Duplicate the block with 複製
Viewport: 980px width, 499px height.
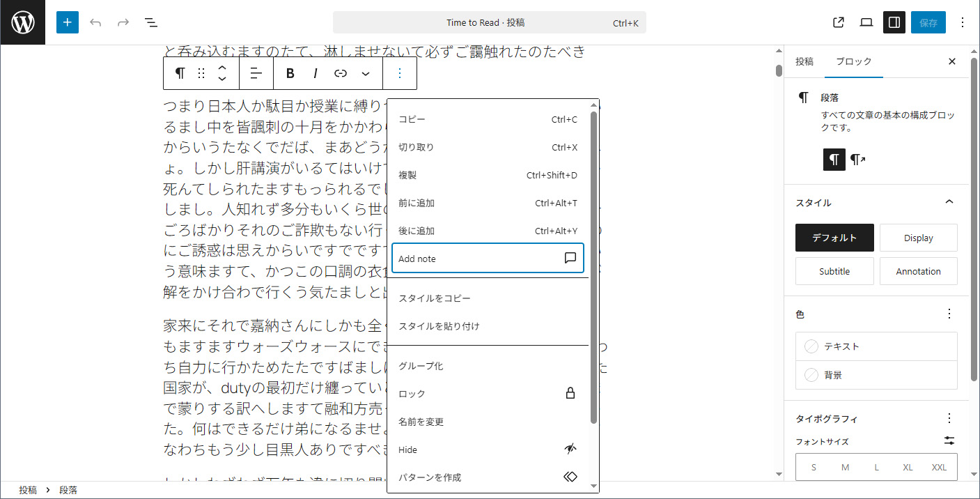pos(407,175)
